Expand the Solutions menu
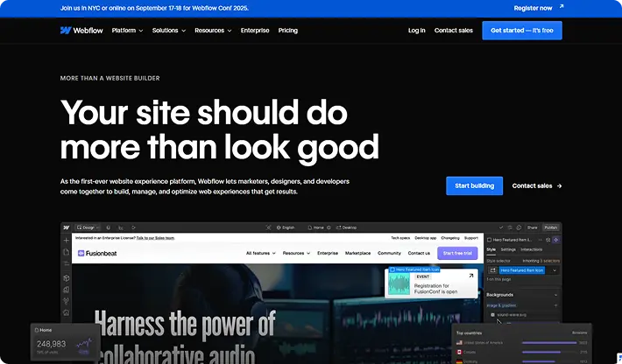 click(169, 31)
